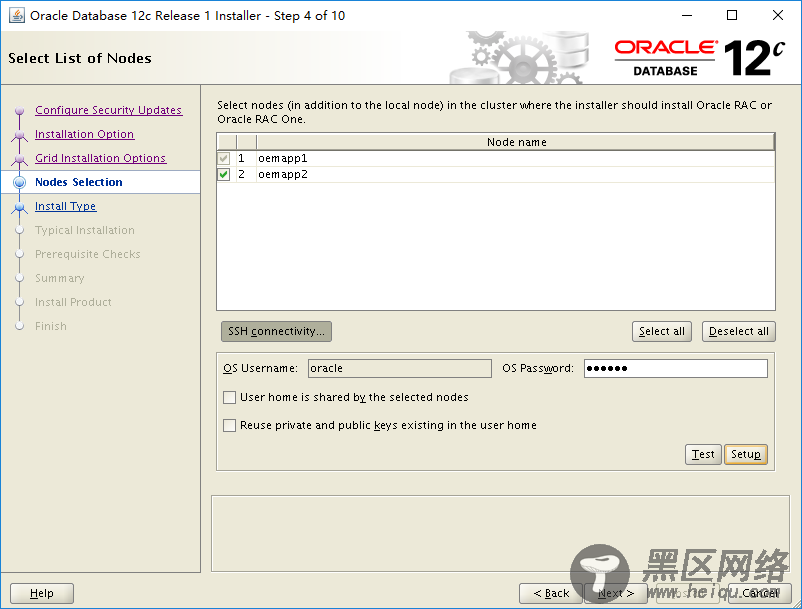Screen dimensions: 802x609
Task: Open the Grid Installation Options step
Action: tap(100, 158)
